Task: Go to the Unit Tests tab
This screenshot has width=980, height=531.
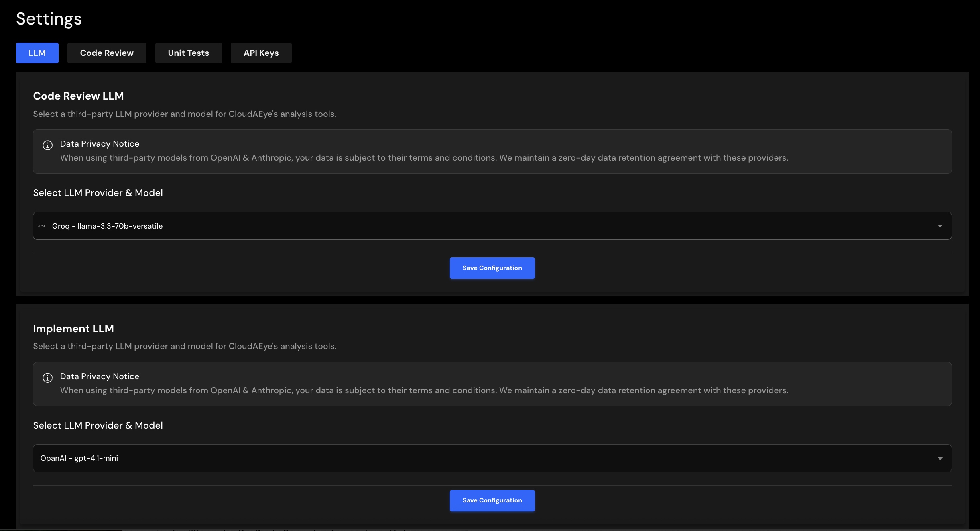Action: coord(188,53)
